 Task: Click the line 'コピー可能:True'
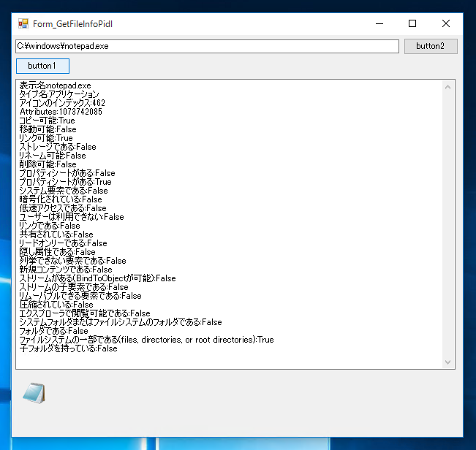[x=47, y=121]
